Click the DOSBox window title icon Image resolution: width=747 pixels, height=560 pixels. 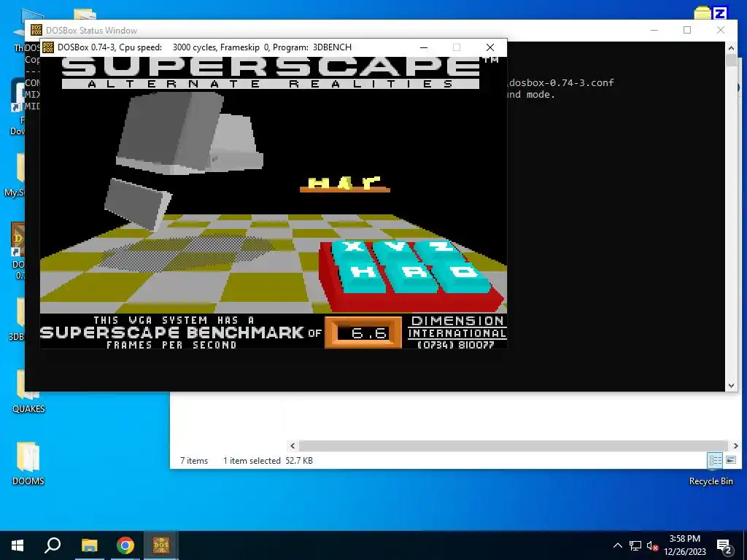[x=48, y=47]
